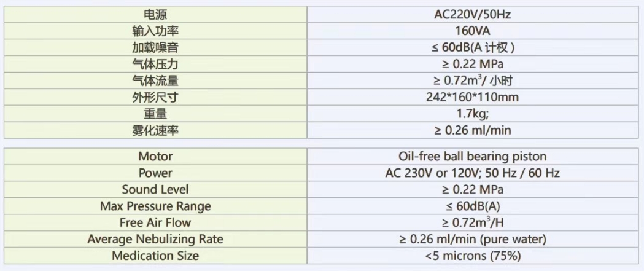Click the Sound Level row label
The width and height of the screenshot is (644, 271).
click(x=155, y=190)
